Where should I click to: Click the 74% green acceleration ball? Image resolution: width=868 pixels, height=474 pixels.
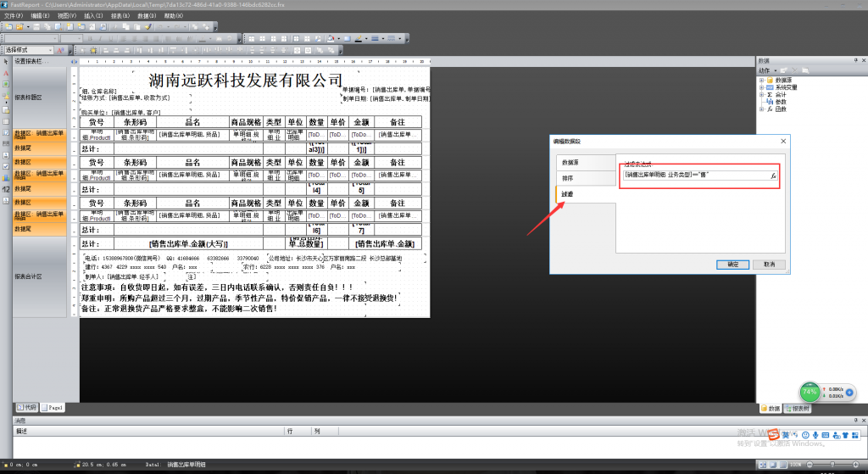(x=810, y=392)
